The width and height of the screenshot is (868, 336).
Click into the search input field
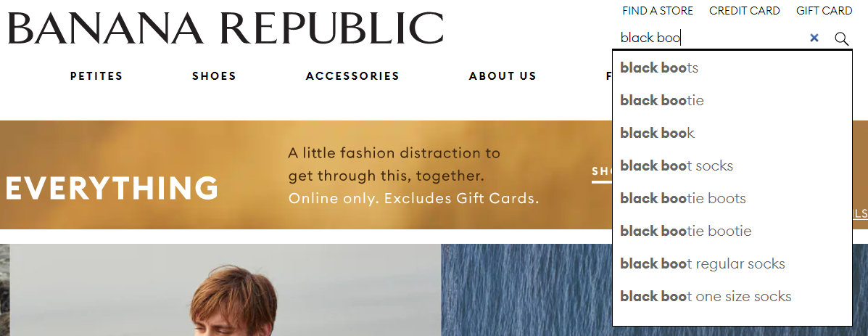pos(711,38)
